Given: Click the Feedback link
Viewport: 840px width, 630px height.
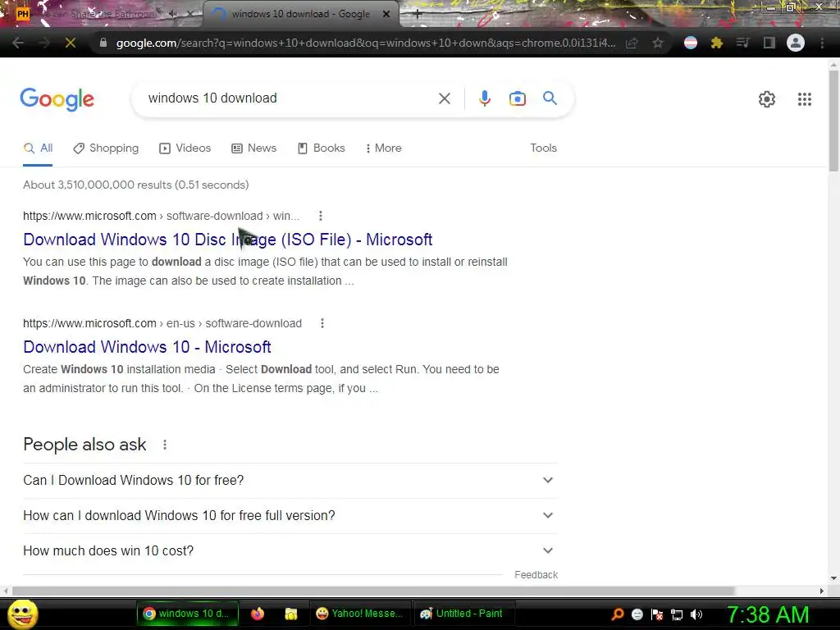Looking at the screenshot, I should click(536, 575).
